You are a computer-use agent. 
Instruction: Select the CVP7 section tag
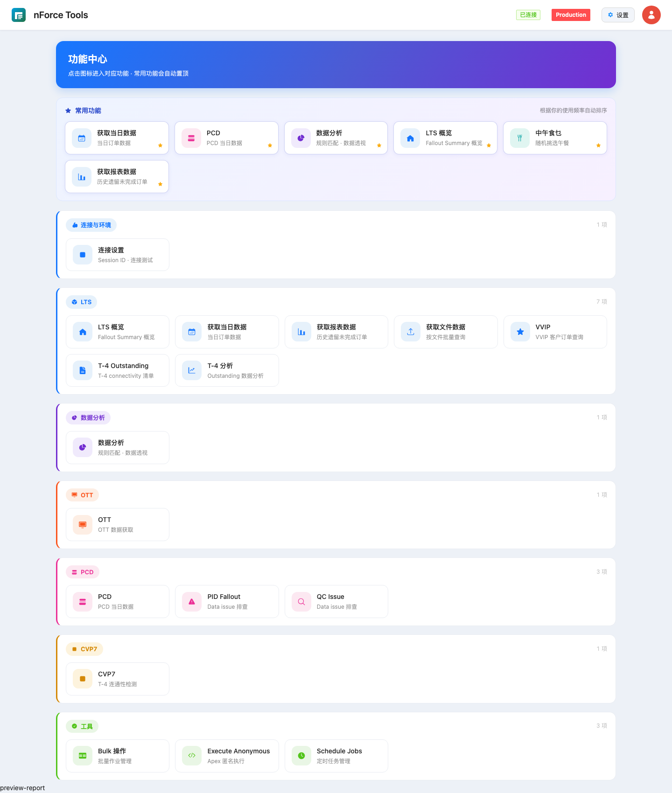point(84,649)
